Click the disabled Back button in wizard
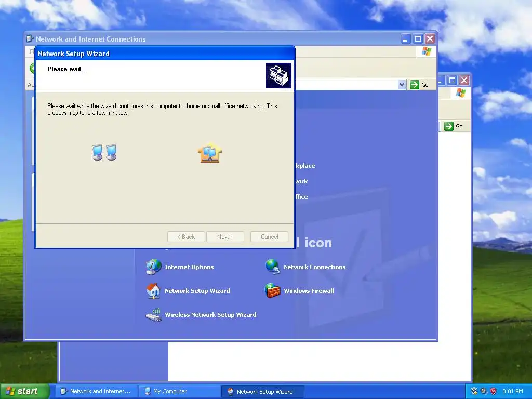The width and height of the screenshot is (532, 399). [186, 237]
